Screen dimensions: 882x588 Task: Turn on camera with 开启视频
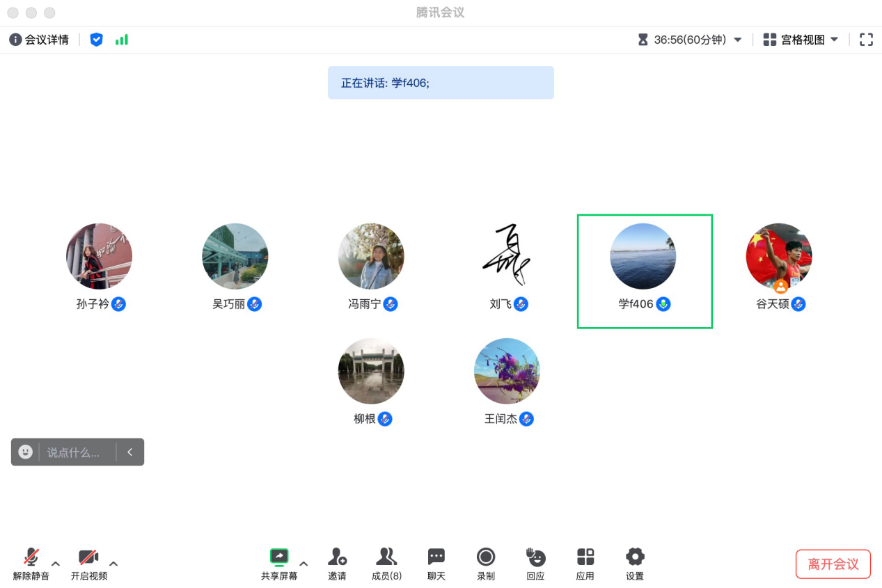click(x=88, y=562)
